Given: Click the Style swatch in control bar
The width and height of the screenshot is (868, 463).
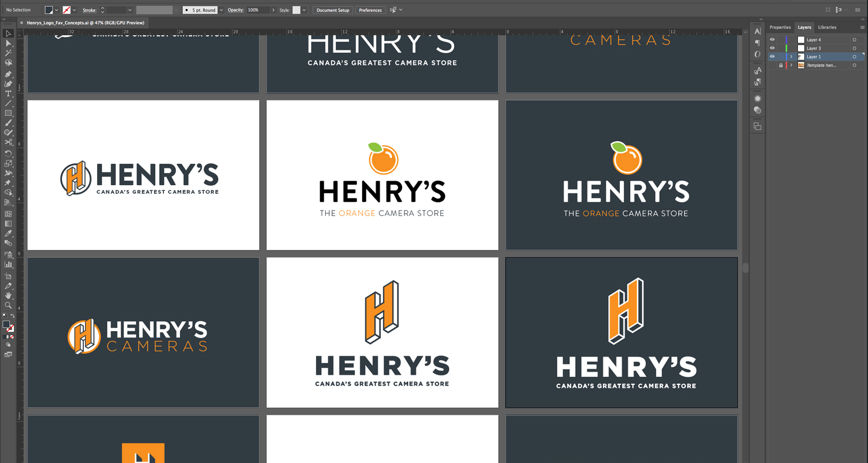Looking at the screenshot, I should pos(296,10).
